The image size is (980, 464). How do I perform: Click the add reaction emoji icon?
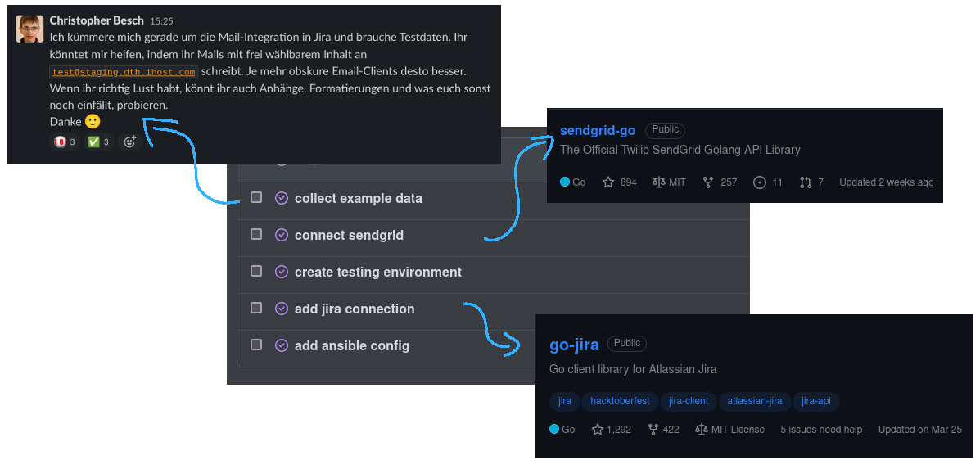pyautogui.click(x=129, y=142)
